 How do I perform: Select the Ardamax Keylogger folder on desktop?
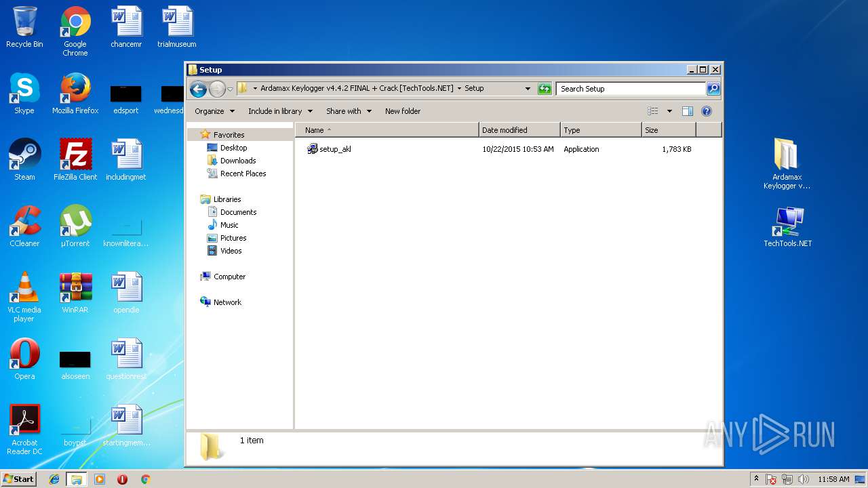pyautogui.click(x=787, y=164)
